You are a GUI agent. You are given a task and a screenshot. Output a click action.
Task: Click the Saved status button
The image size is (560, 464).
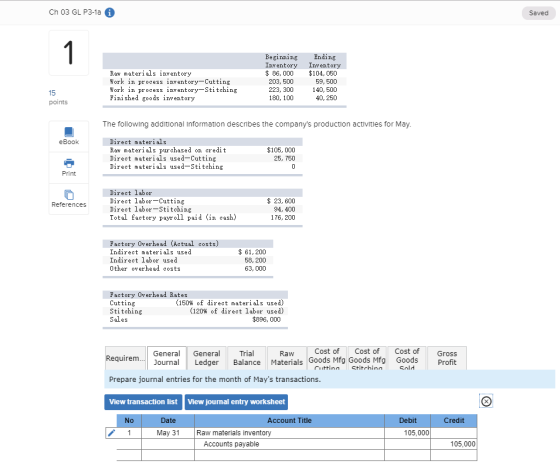[x=539, y=13]
